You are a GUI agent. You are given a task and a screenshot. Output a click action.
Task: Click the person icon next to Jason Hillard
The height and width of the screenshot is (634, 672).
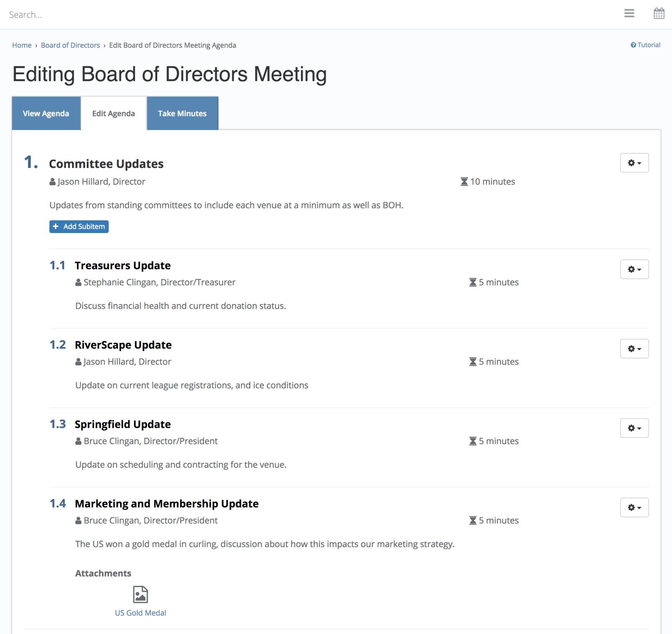[x=52, y=181]
